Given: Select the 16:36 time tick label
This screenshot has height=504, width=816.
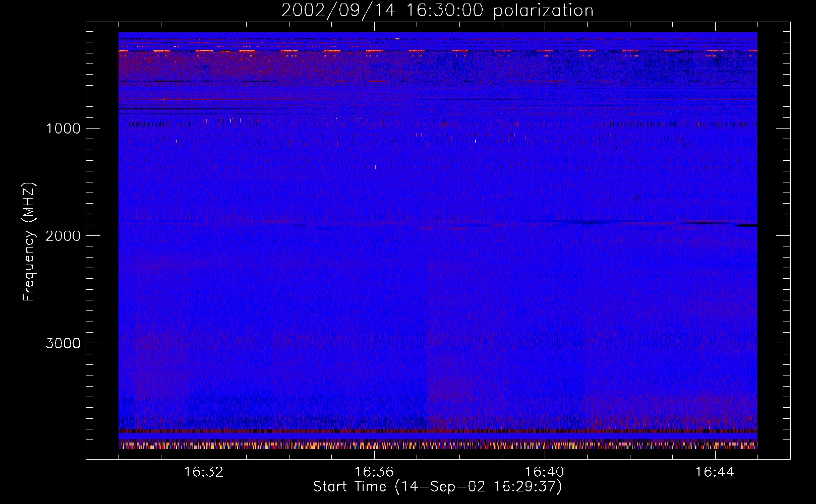Looking at the screenshot, I should click(374, 472).
